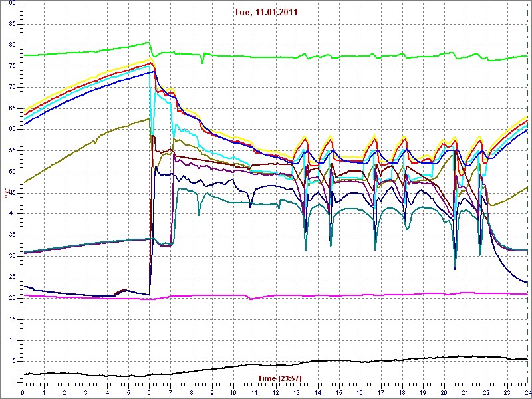The image size is (532, 399).
Task: Click hour '7' on the time axis
Action: 170,392
